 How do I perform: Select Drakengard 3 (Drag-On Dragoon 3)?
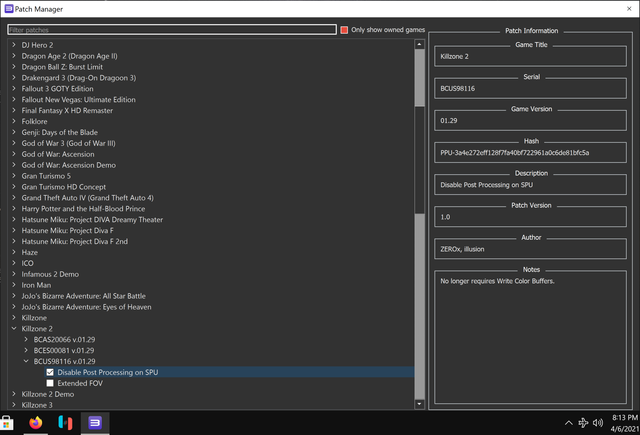click(79, 78)
